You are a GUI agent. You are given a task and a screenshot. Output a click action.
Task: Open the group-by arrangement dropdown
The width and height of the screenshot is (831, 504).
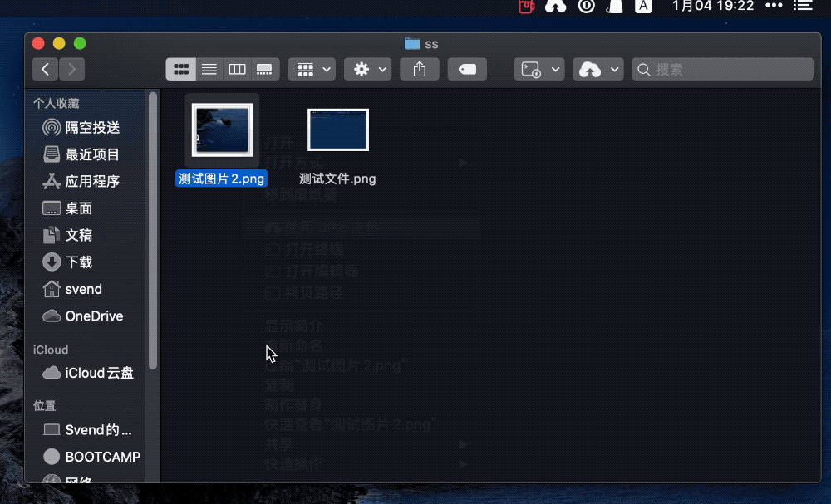[x=312, y=70]
